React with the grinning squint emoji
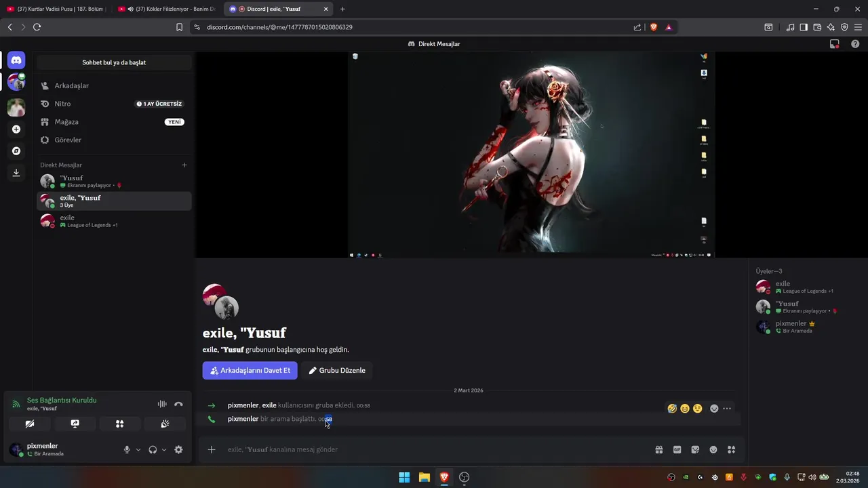Screen dimensions: 868x488 (x=685, y=409)
